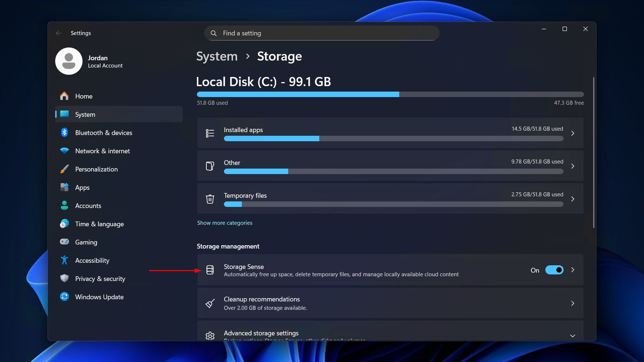The height and width of the screenshot is (362, 644).
Task: Open Bluetooth & devices settings icon
Action: coord(64,132)
